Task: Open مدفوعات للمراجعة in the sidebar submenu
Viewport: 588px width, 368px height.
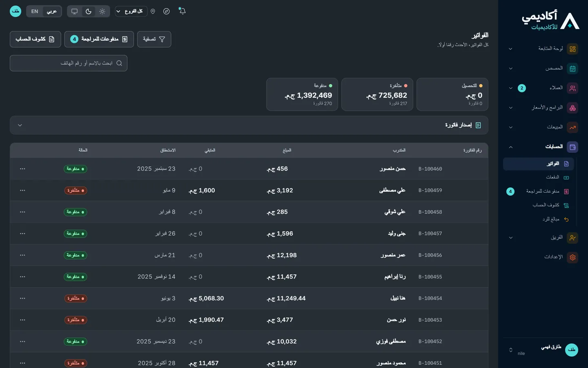Action: point(539,191)
